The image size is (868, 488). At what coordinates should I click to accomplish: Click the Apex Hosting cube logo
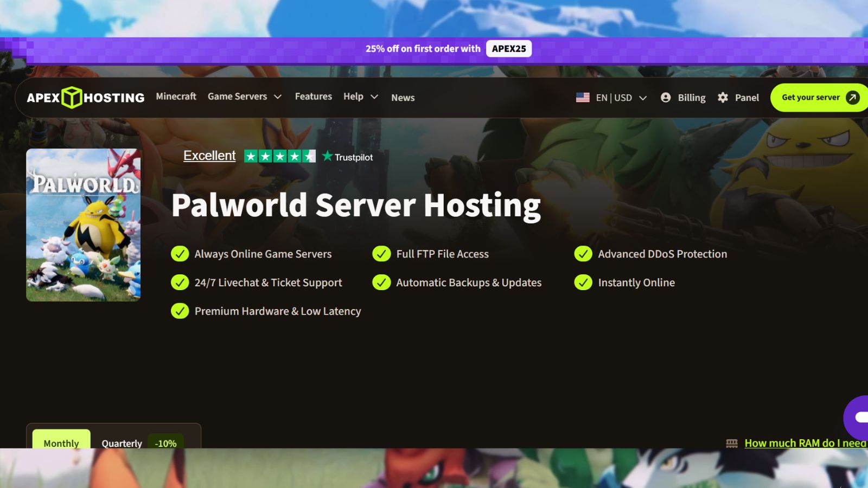coord(71,97)
